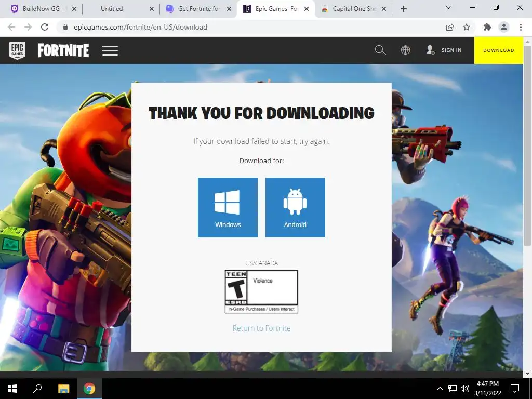Click the scrollbar down arrow
Screen dimensions: 532x399
point(527,374)
